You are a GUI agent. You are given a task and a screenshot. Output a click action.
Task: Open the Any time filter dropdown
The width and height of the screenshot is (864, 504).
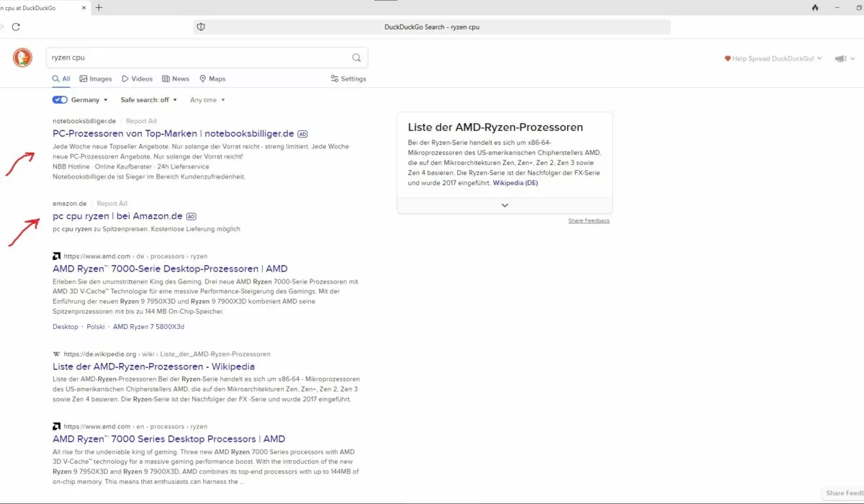tap(207, 100)
